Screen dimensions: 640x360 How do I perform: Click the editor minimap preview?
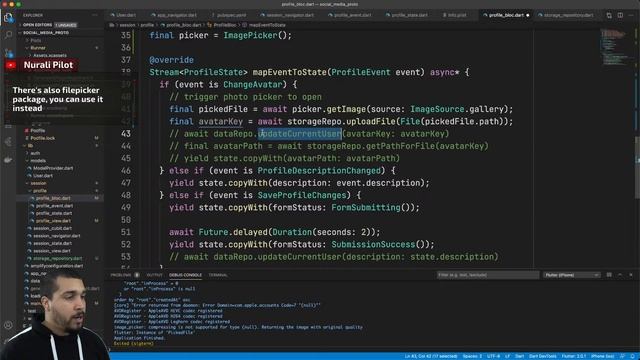click(x=617, y=47)
